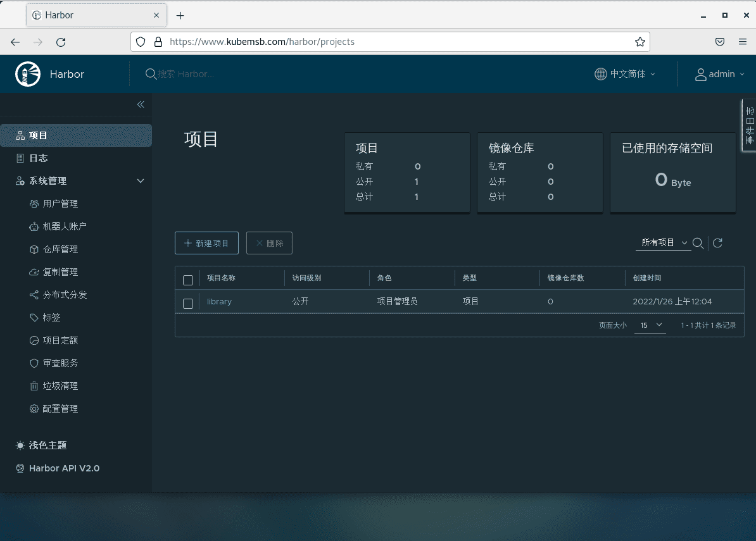Collapse the sidebar with double-chevron icon
756x541 pixels.
(x=141, y=104)
